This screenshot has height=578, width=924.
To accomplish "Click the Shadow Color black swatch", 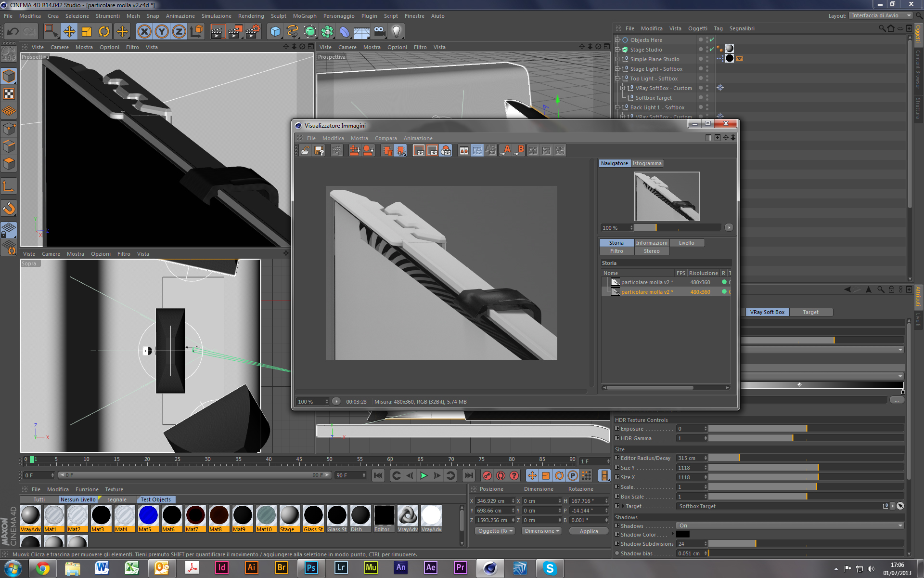I will coord(682,534).
